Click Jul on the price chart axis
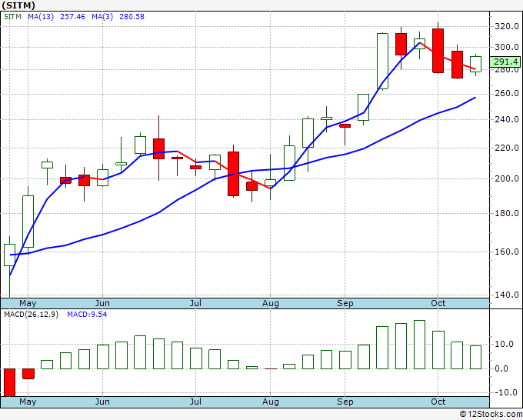Image resolution: width=523 pixels, height=420 pixels. pyautogui.click(x=195, y=304)
